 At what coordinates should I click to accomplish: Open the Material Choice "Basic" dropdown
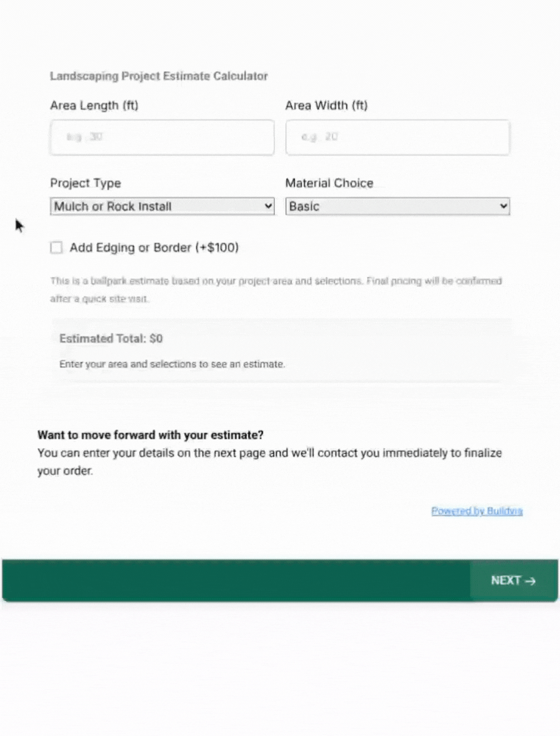click(397, 206)
